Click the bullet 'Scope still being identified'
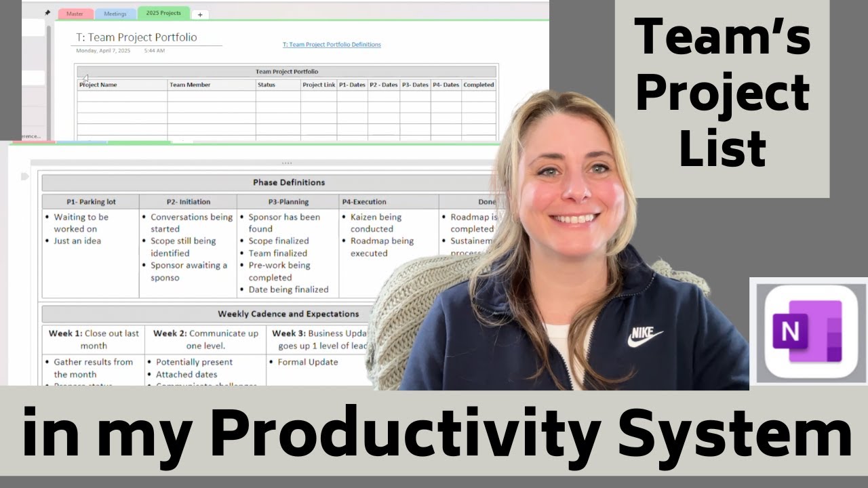The width and height of the screenshot is (868, 488). click(183, 247)
